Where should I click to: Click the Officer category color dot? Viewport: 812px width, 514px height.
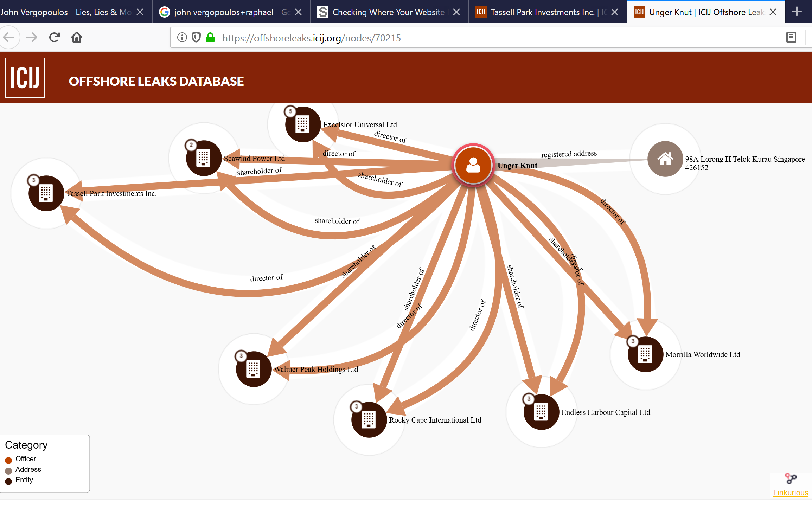[8, 460]
